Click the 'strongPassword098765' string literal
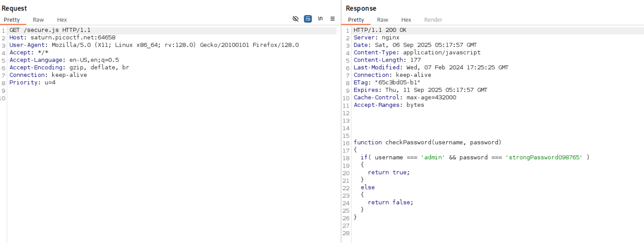644x243 pixels. pos(544,157)
